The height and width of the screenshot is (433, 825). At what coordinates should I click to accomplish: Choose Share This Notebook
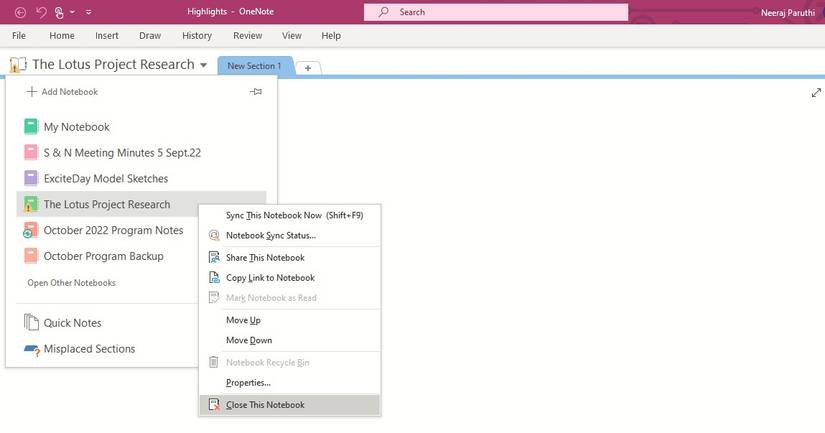tap(289, 257)
